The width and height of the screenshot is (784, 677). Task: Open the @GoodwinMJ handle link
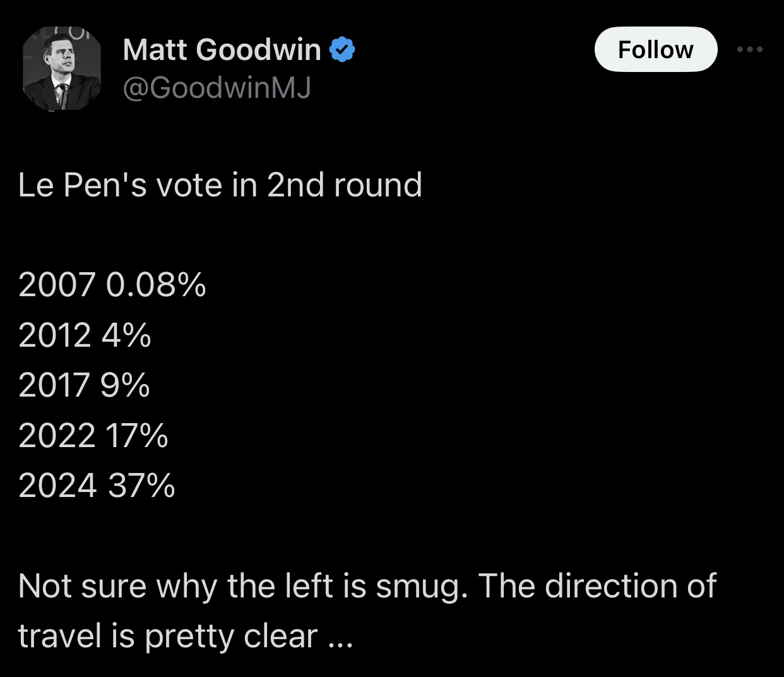(x=217, y=88)
